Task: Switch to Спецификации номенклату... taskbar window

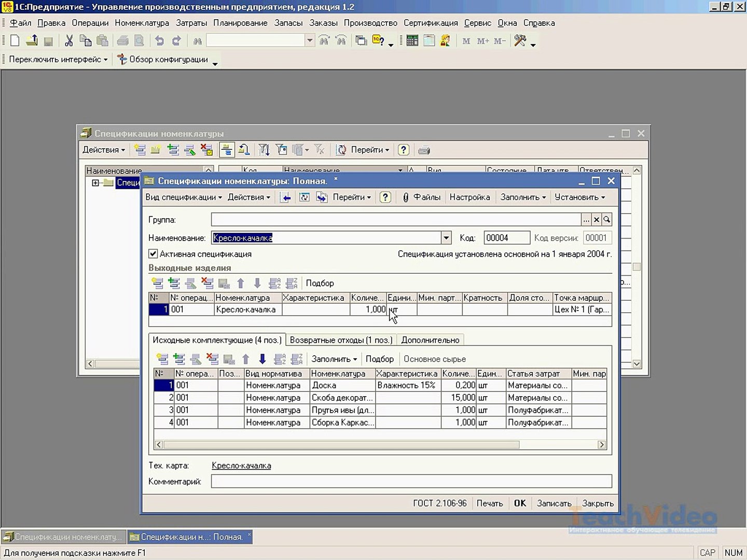Action: point(63,537)
